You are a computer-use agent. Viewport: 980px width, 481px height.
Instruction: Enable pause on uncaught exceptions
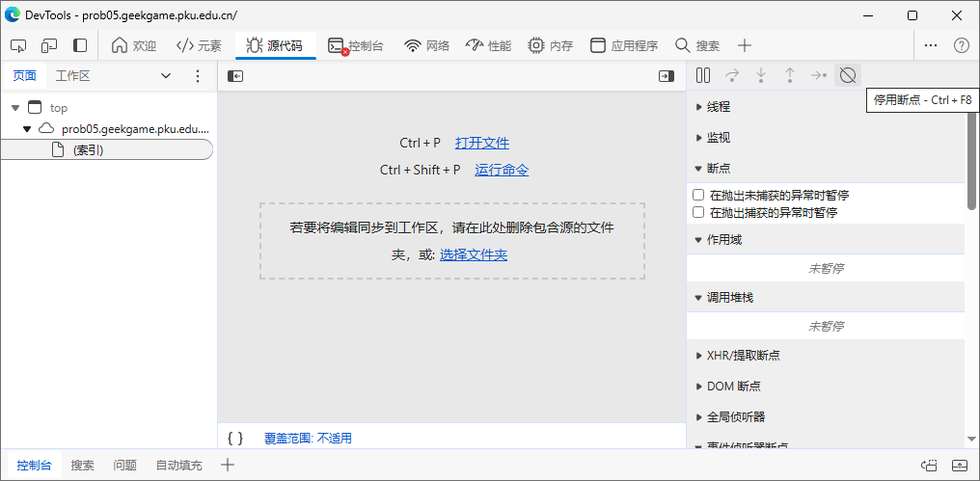[x=698, y=195]
